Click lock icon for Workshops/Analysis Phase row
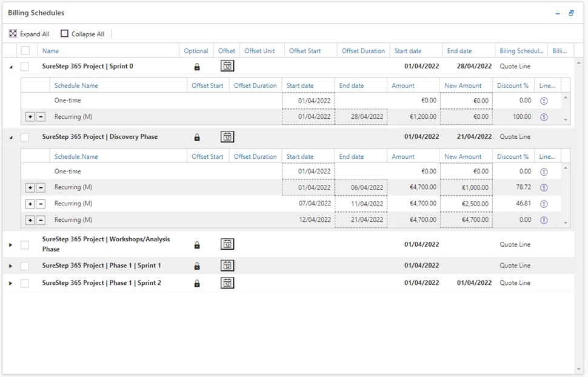588x377 pixels. pos(197,245)
